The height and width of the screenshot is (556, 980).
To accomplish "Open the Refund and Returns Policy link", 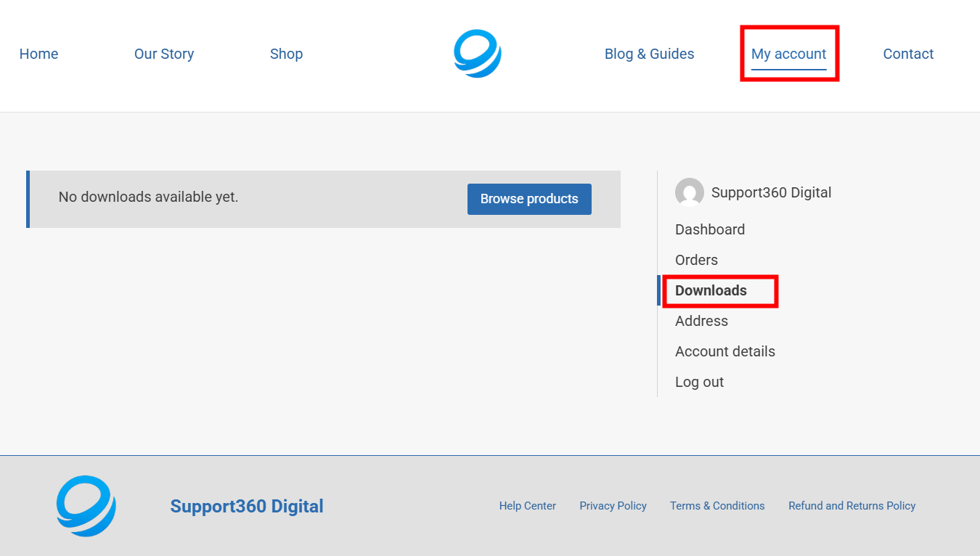I will pyautogui.click(x=852, y=506).
